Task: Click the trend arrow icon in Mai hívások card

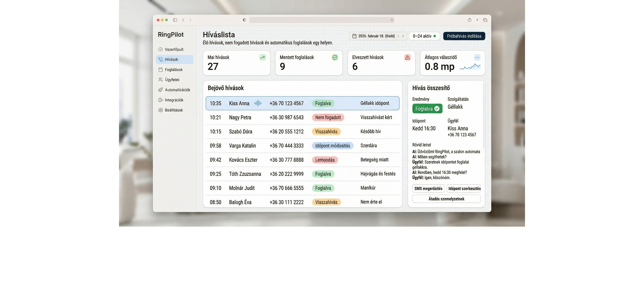Action: 262,57
